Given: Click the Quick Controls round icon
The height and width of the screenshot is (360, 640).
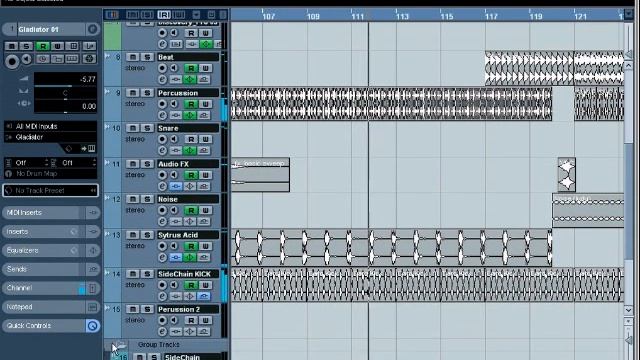Looking at the screenshot, I should [x=93, y=326].
